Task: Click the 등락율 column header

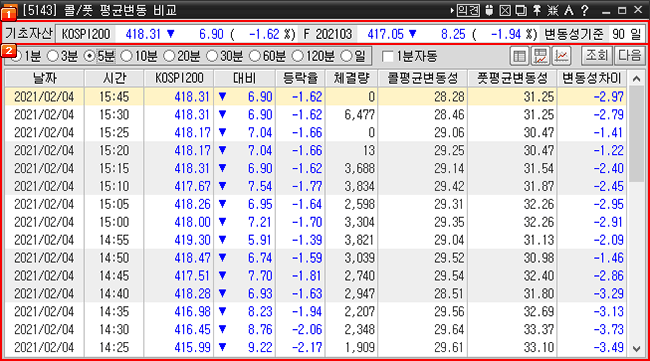Action: 301,78
